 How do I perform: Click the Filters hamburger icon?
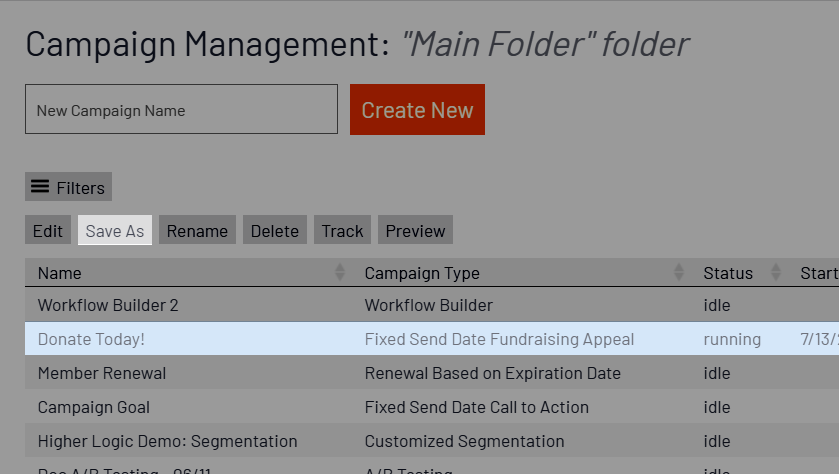(40, 187)
